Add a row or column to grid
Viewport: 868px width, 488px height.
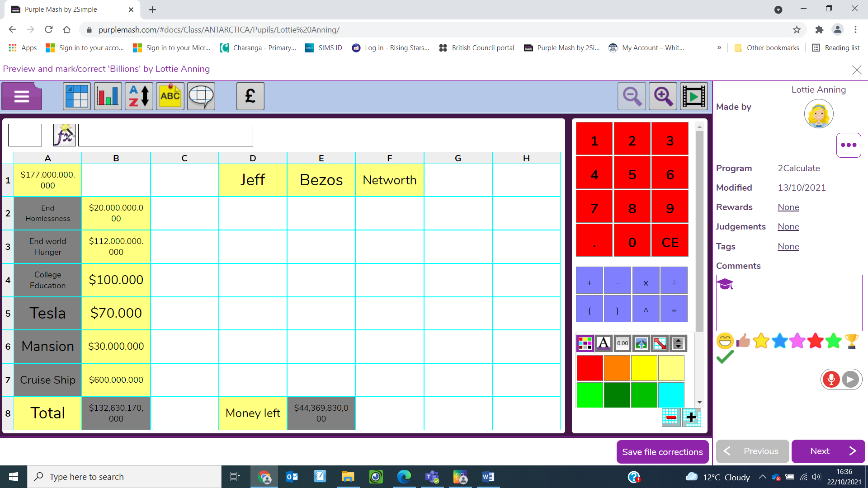(x=691, y=418)
